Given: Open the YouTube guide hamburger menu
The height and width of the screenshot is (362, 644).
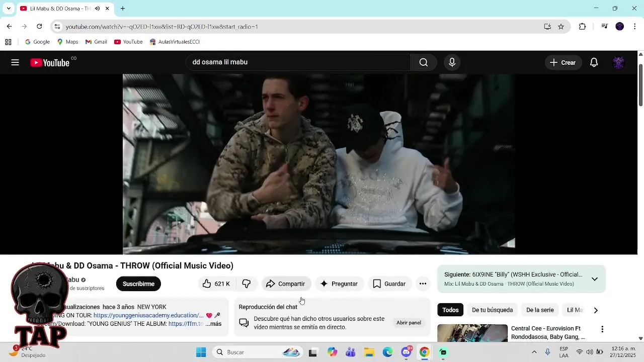Looking at the screenshot, I should click(15, 62).
